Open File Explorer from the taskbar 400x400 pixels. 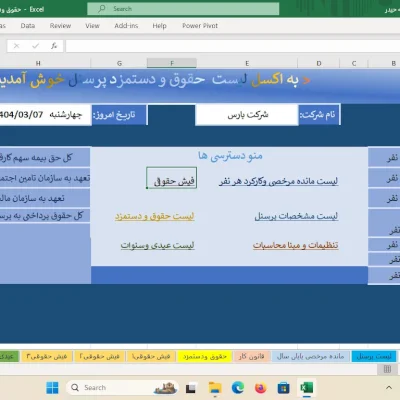pyautogui.click(x=215, y=388)
